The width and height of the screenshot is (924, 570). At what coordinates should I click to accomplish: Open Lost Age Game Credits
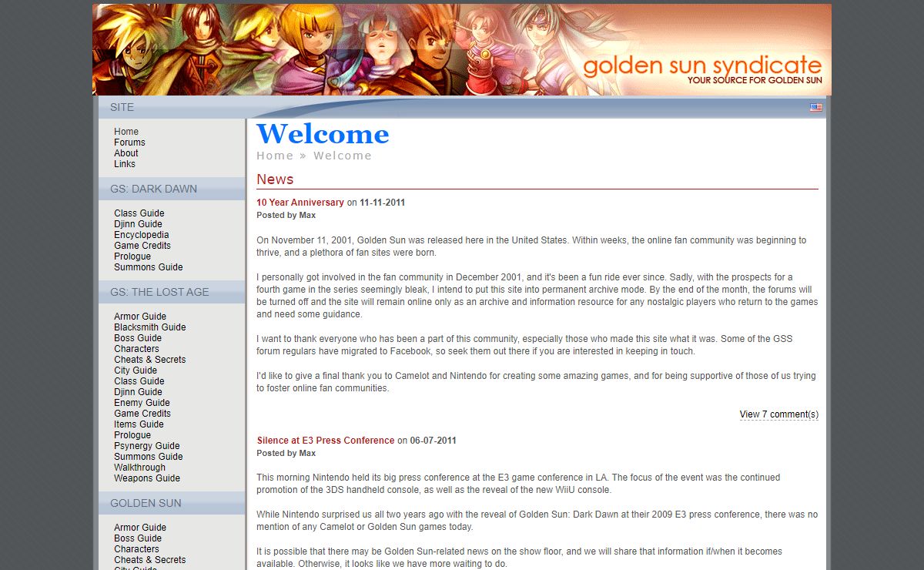[142, 414]
